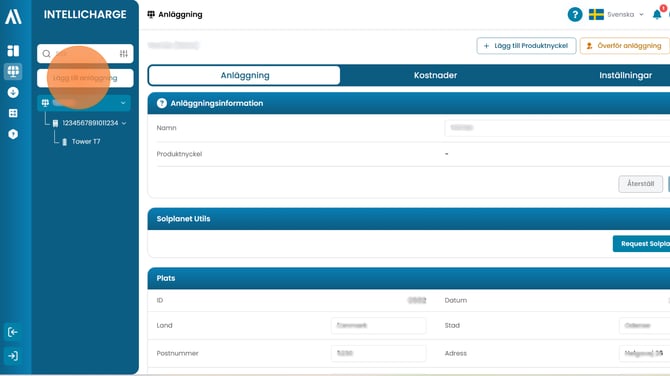
Task: Expand the 1234567891011234 node chevron
Action: (124, 123)
